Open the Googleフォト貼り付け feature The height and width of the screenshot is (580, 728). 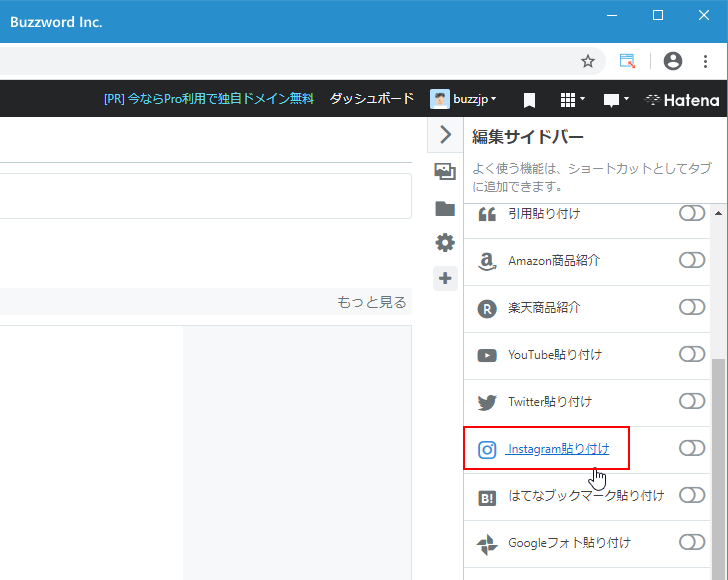569,542
